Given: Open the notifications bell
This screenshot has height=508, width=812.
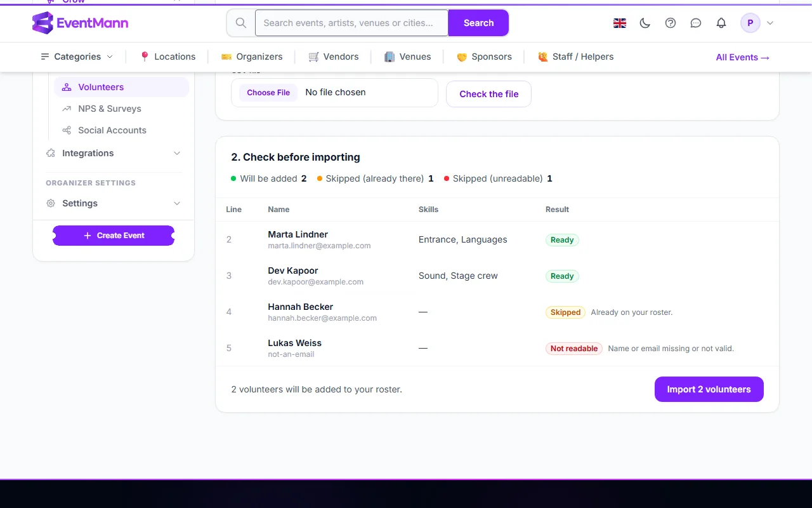Looking at the screenshot, I should click(x=721, y=23).
